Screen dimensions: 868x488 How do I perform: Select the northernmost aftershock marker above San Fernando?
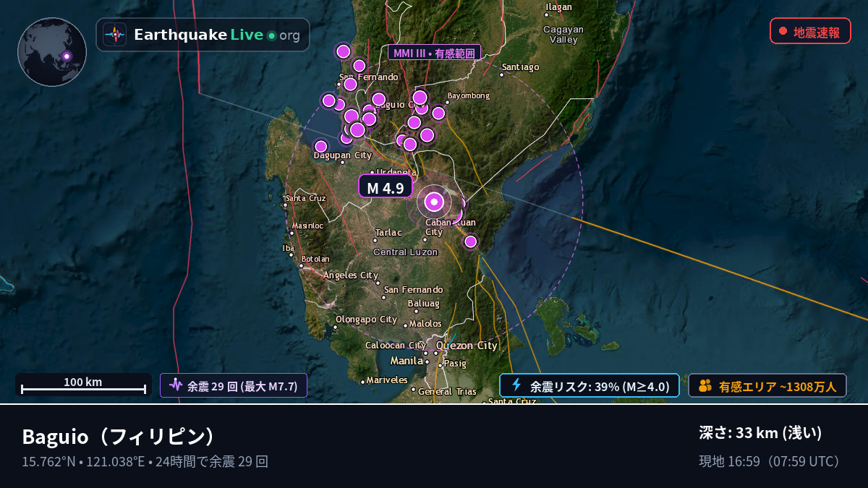[344, 51]
